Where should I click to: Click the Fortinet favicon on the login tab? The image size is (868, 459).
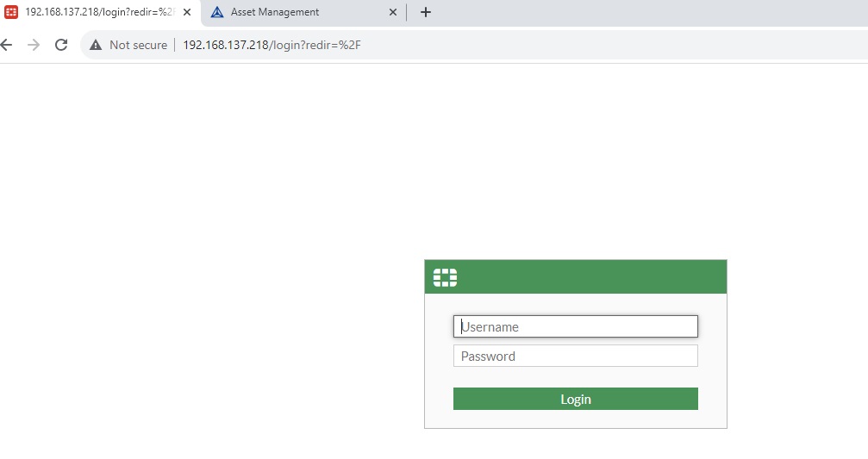click(x=12, y=12)
